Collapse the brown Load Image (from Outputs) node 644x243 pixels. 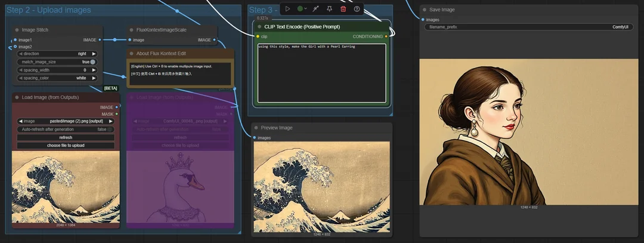(x=17, y=97)
